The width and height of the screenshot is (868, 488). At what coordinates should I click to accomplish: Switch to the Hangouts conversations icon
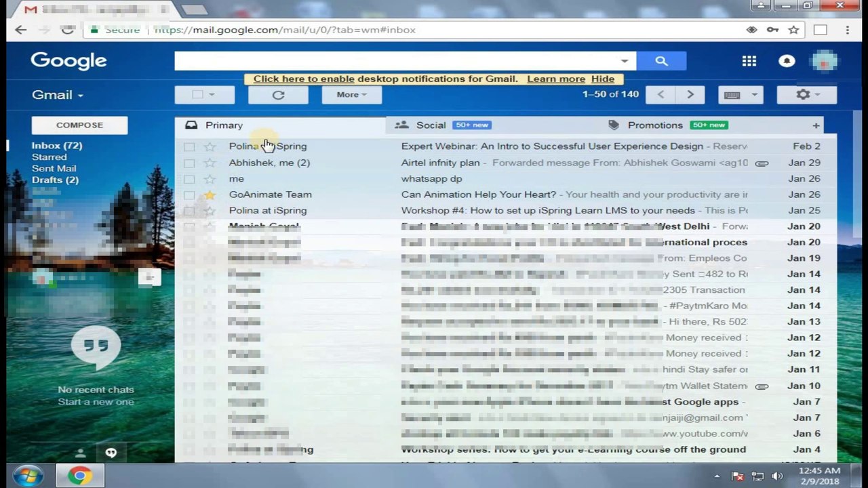tap(111, 453)
